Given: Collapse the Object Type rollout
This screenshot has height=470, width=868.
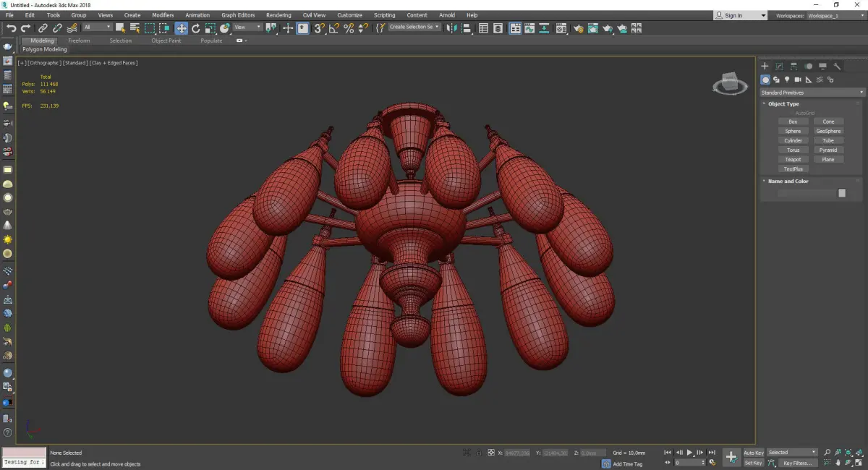Looking at the screenshot, I should click(x=783, y=104).
